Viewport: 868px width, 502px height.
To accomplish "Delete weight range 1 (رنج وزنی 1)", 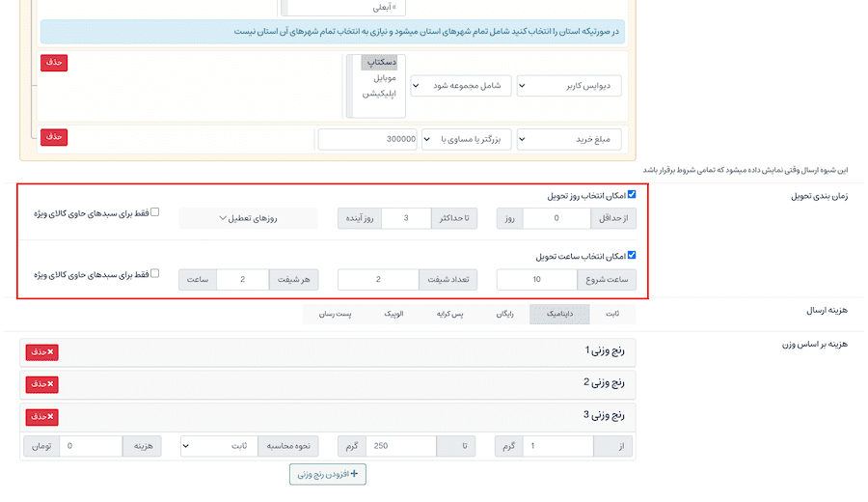I will click(x=41, y=352).
